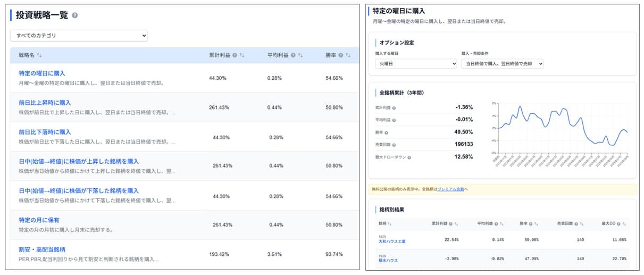Open strategy 前日比上昇時に購入 link
The height and width of the screenshot is (275, 644).
(45, 103)
